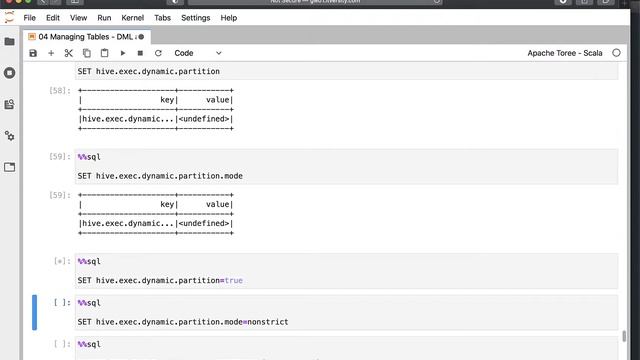The height and width of the screenshot is (360, 640).
Task: Cut selected cell with scissors icon
Action: (69, 53)
